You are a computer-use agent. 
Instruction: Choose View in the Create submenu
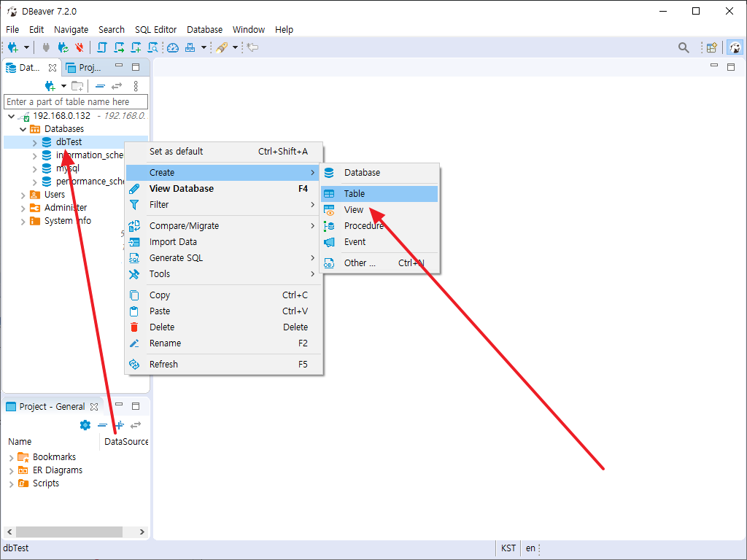(x=379, y=210)
